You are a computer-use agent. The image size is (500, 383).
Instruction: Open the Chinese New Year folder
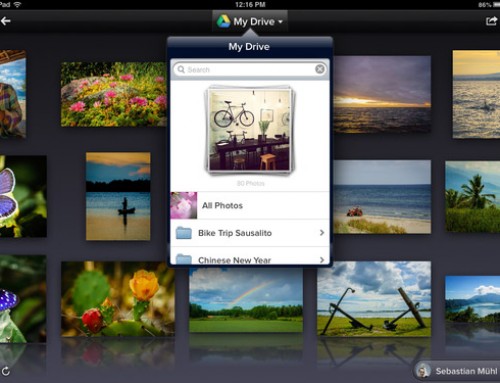click(x=250, y=256)
